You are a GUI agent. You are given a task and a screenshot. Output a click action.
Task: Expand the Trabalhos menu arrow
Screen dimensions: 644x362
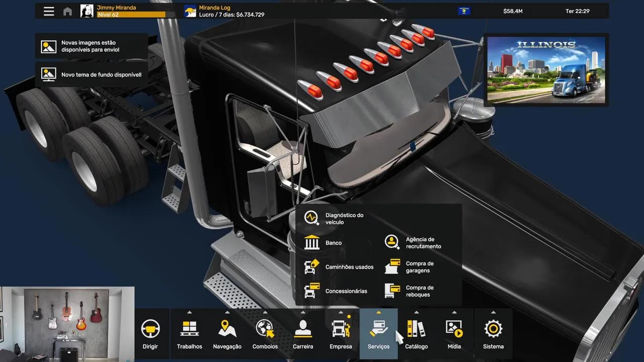(x=190, y=312)
